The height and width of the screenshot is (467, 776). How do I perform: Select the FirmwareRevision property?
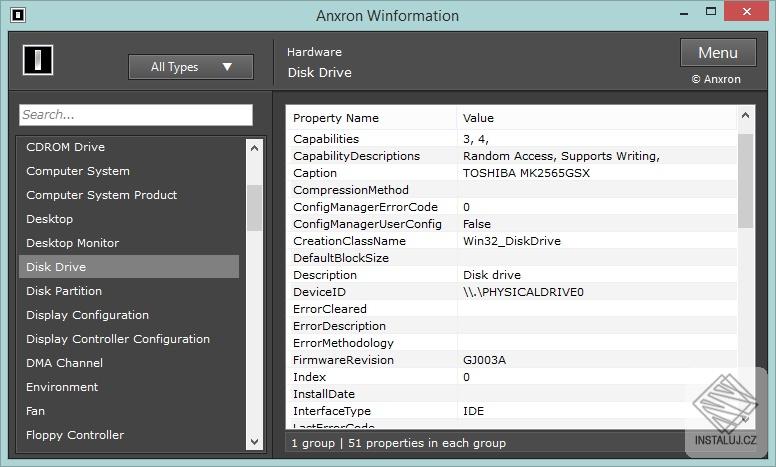(x=343, y=360)
